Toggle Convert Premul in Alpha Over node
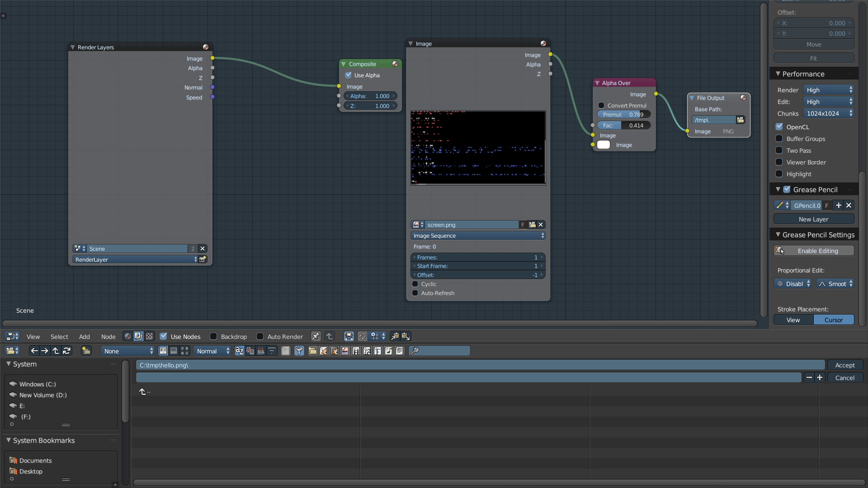Screen dimensions: 868x488 [x=601, y=105]
